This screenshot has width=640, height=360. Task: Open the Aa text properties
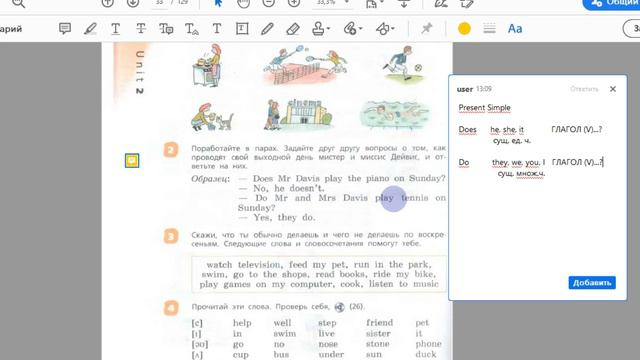(x=515, y=29)
